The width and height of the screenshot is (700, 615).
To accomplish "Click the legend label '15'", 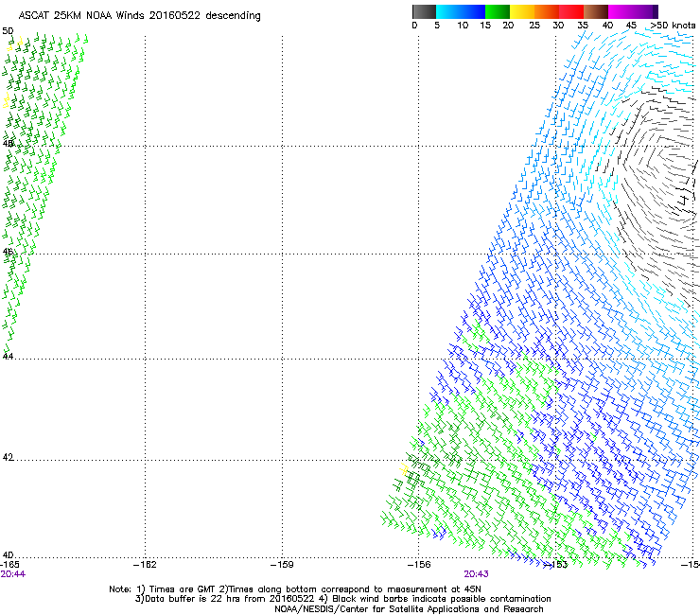I will tap(485, 26).
